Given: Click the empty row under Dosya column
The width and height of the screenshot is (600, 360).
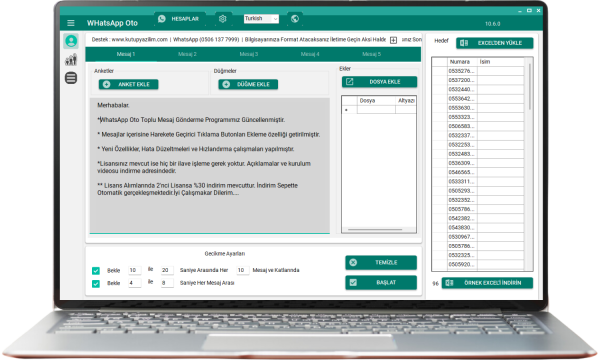Looking at the screenshot, I should (x=376, y=110).
